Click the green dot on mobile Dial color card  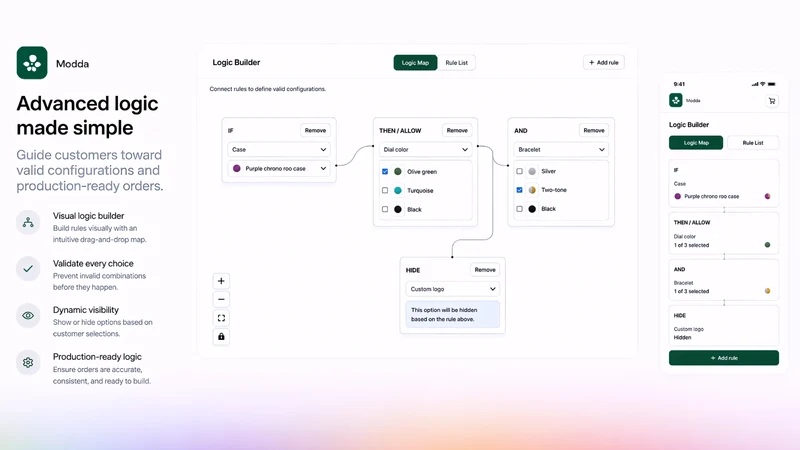point(767,245)
